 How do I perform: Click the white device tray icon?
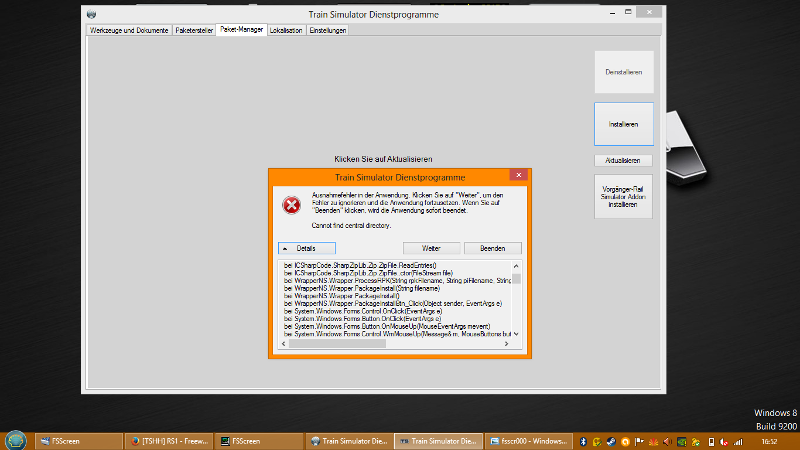tap(711, 442)
